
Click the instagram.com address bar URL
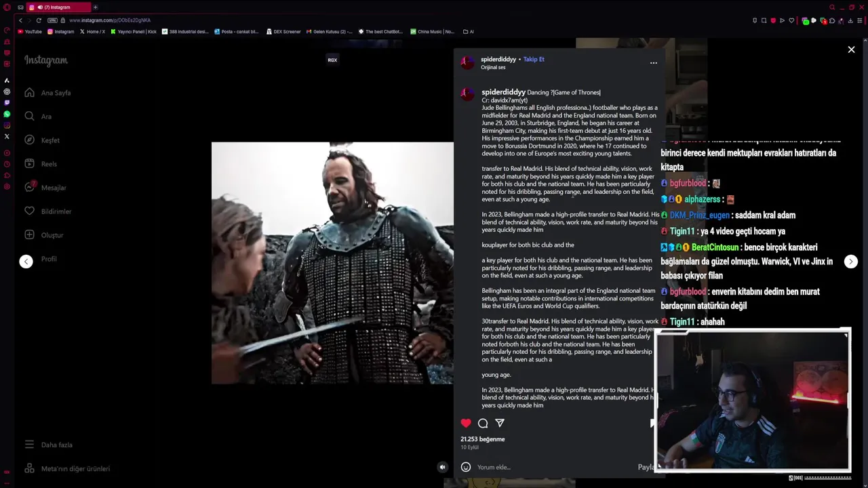[110, 20]
